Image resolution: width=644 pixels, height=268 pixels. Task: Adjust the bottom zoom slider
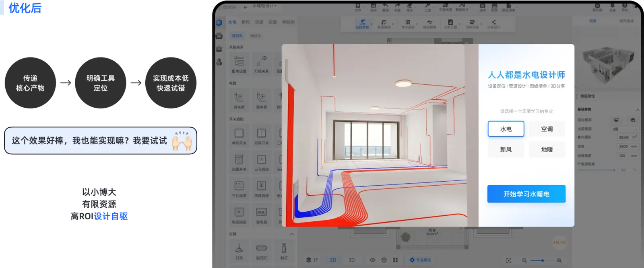(x=542, y=260)
